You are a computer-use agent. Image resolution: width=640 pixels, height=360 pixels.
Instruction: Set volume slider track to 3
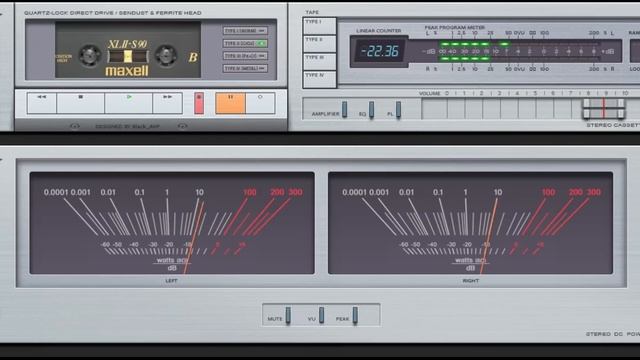(x=499, y=109)
